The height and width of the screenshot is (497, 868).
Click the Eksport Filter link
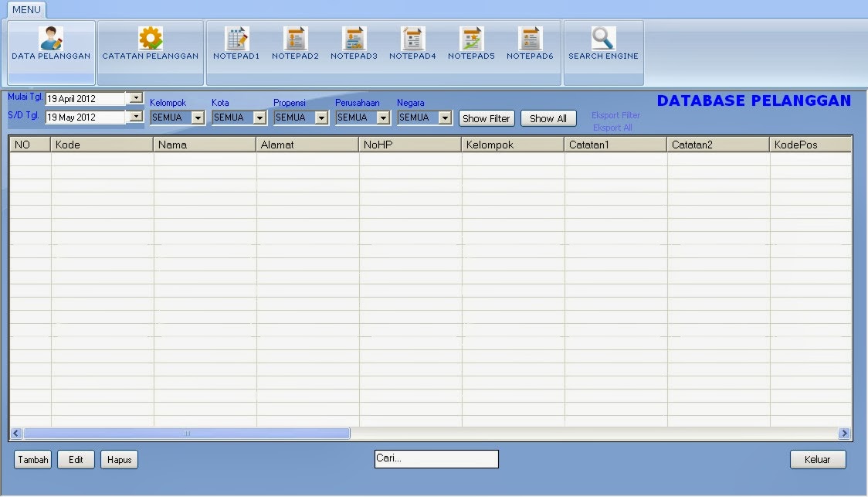(x=615, y=114)
